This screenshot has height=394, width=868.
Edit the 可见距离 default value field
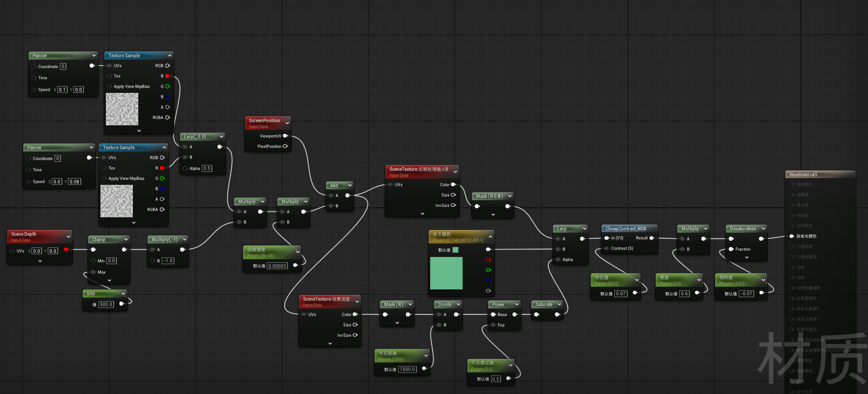tap(407, 369)
